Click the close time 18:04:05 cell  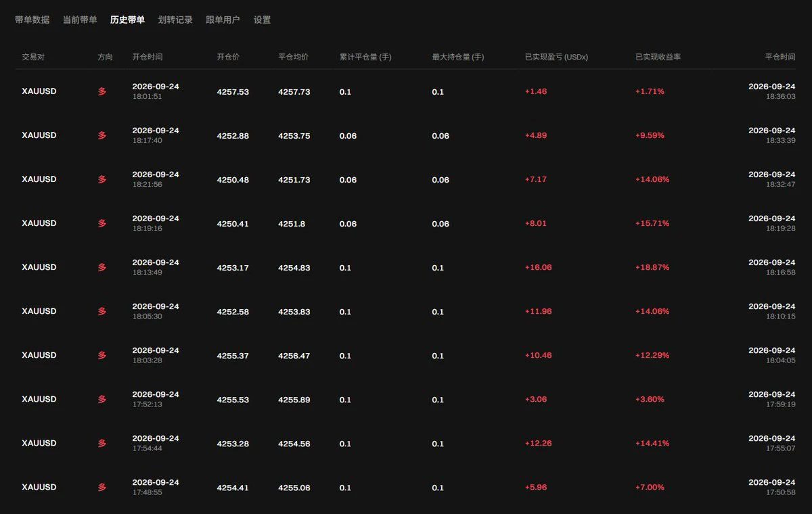[x=772, y=355]
